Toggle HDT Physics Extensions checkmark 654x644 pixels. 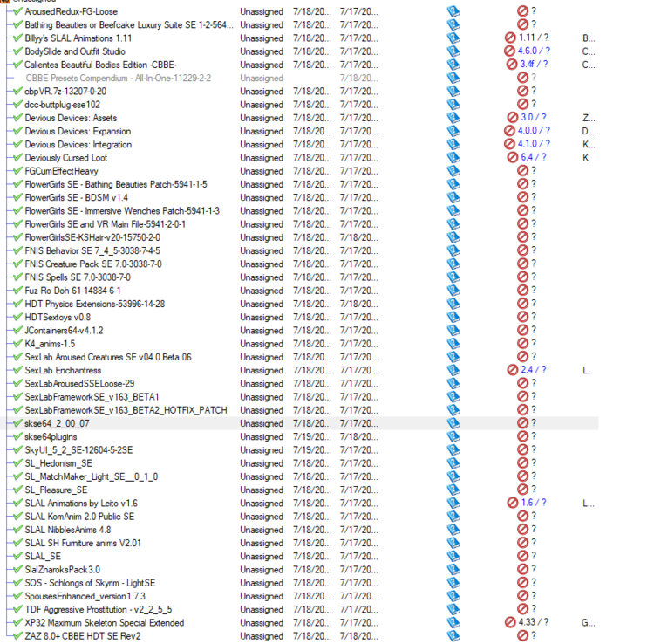[17, 304]
